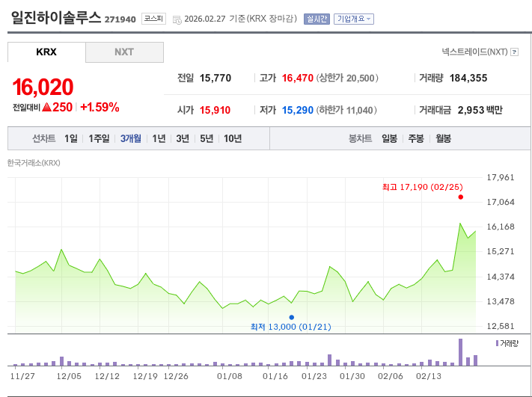Click the red 최고 peak marker dot

click(460, 197)
